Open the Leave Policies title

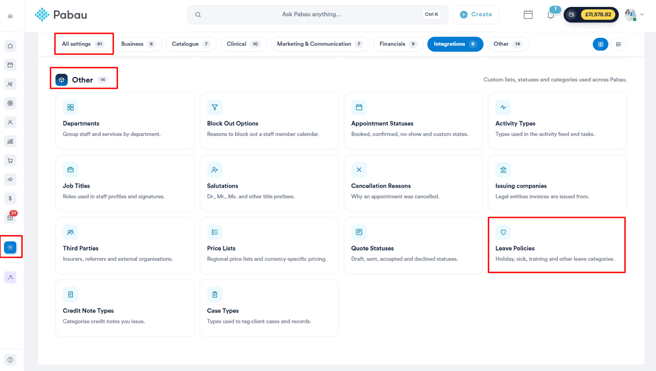coord(515,248)
